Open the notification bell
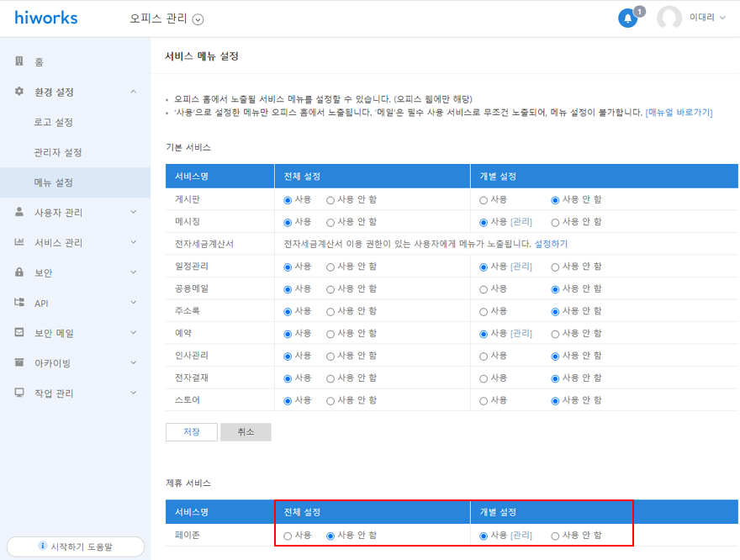Screen dimensions: 740x560 [x=627, y=18]
